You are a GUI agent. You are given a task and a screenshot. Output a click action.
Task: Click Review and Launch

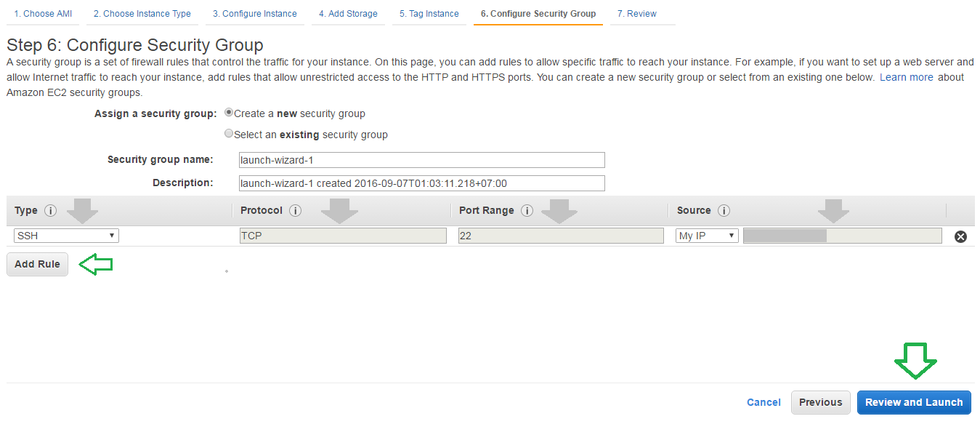click(x=914, y=402)
